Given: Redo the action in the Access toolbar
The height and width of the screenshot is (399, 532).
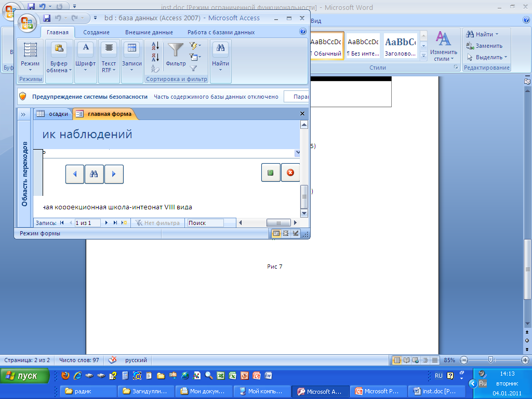Looking at the screenshot, I should coord(75,18).
